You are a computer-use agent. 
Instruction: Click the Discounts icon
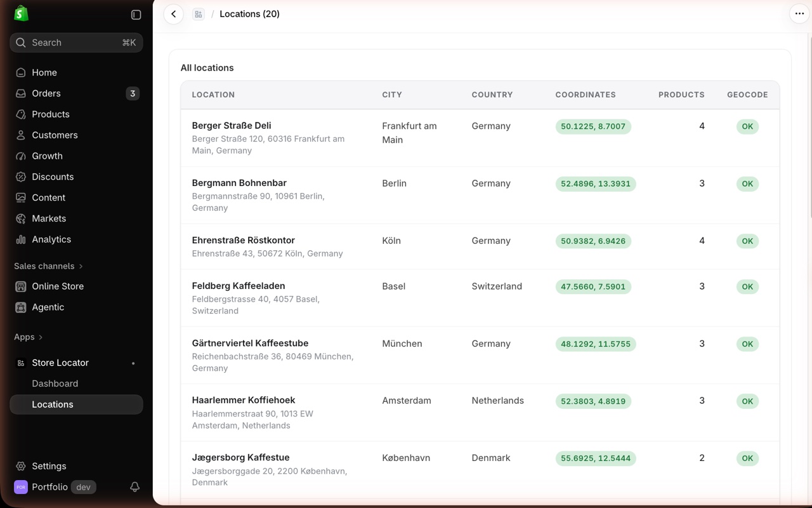(x=21, y=177)
